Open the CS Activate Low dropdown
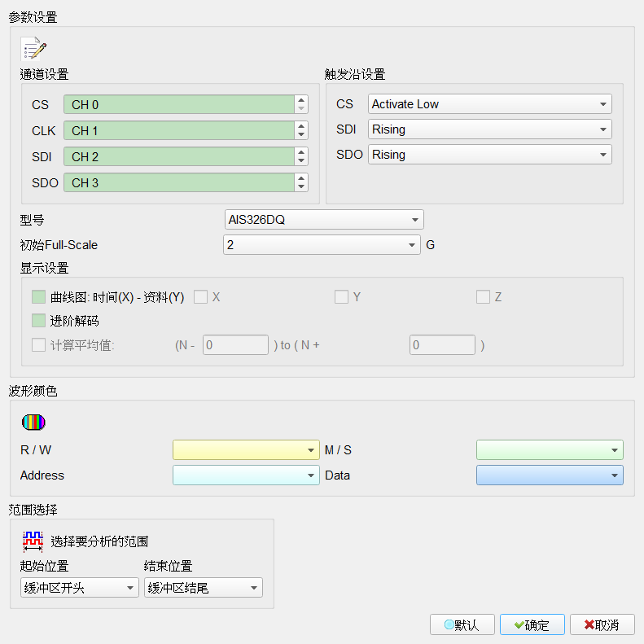The height and width of the screenshot is (644, 644). tap(489, 104)
